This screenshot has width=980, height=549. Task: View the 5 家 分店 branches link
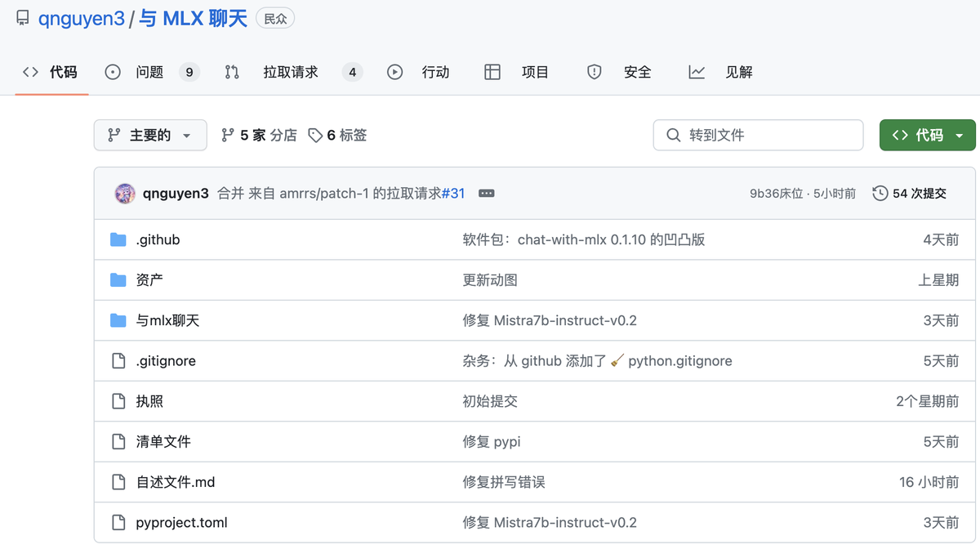pos(259,135)
